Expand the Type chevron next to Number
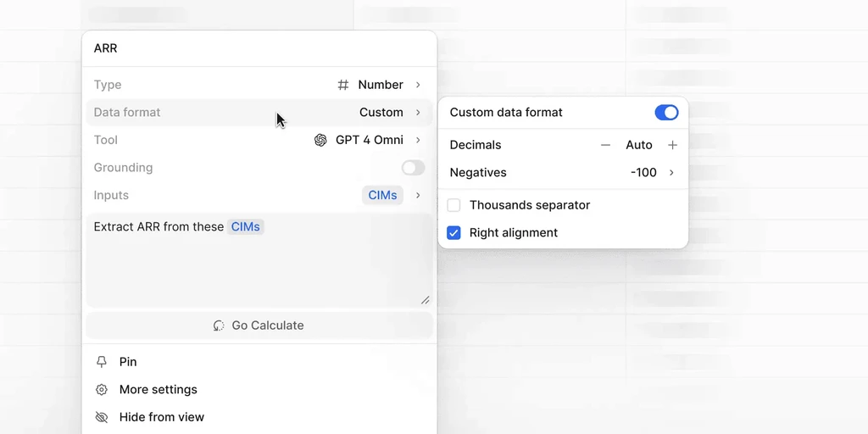This screenshot has height=434, width=868. pyautogui.click(x=418, y=85)
